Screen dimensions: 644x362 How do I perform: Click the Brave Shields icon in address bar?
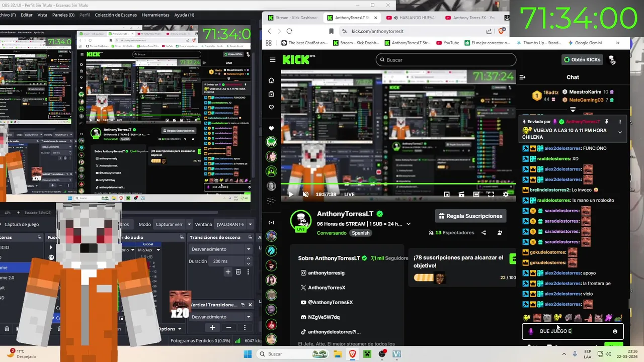click(502, 31)
